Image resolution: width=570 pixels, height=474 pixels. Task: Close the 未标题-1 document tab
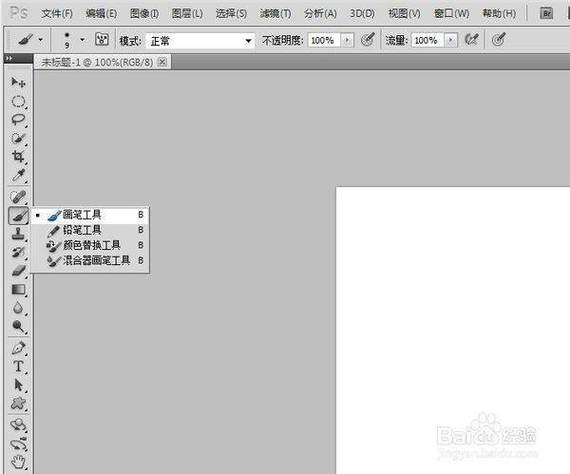click(x=162, y=62)
